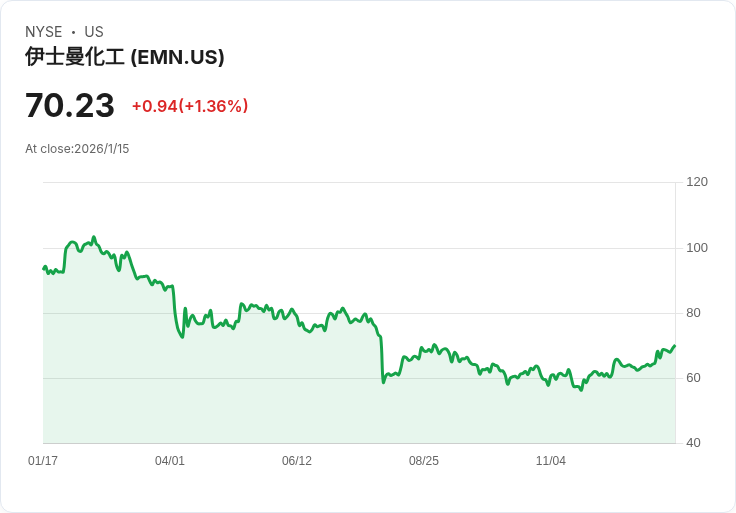Click the steep vertical drop before 08/25
This screenshot has height=513, width=736.
(x=382, y=358)
